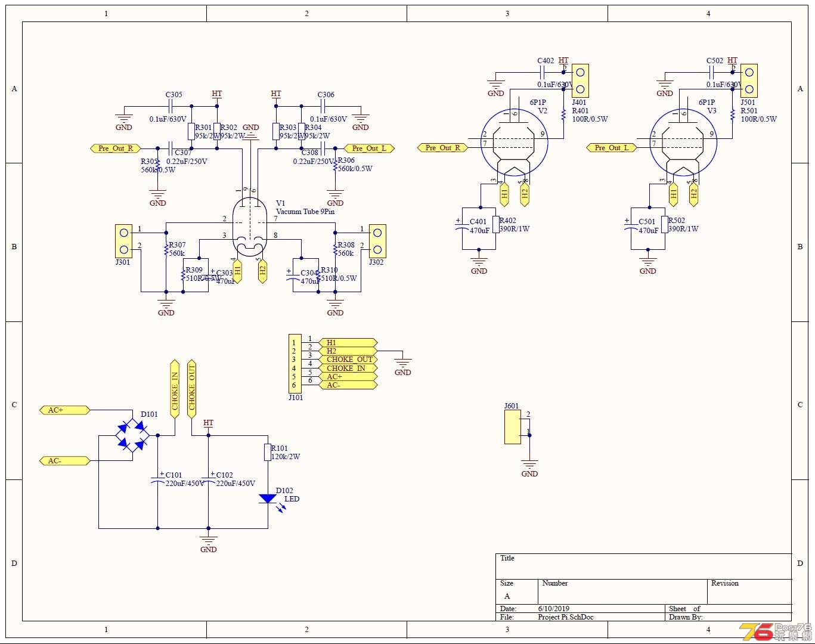The image size is (815, 644).
Task: Click the GND symbol right of J101
Action: pyautogui.click(x=403, y=367)
